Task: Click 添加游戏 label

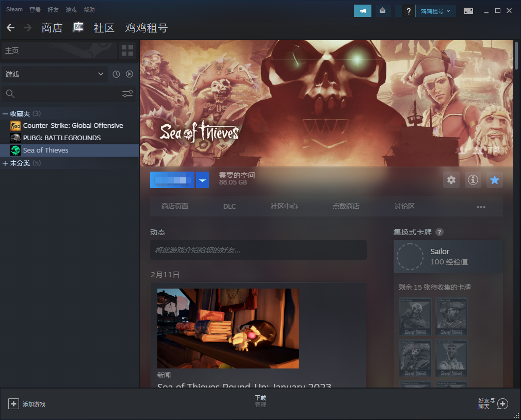Action: pos(34,404)
